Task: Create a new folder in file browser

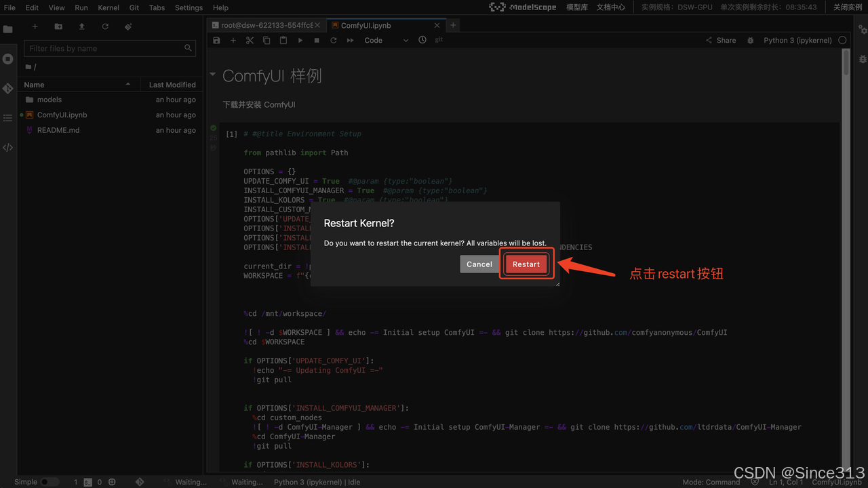Action: [58, 26]
